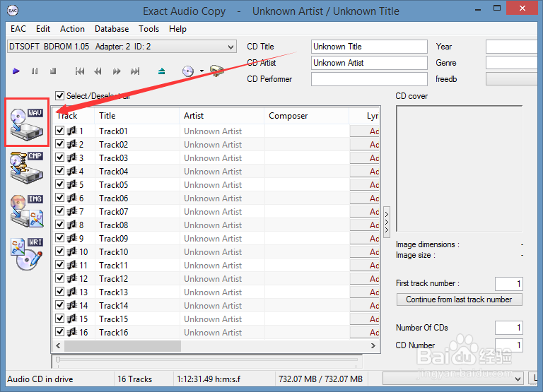Click the WAV copy uncompressed tracks icon
Image resolution: width=543 pixels, height=392 pixels.
pos(27,124)
